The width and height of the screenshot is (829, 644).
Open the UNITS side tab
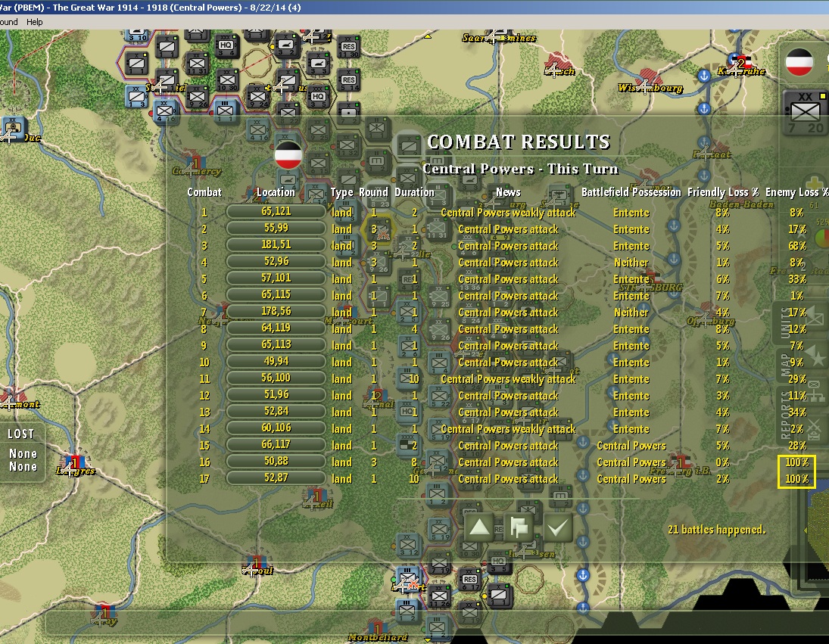tap(786, 322)
